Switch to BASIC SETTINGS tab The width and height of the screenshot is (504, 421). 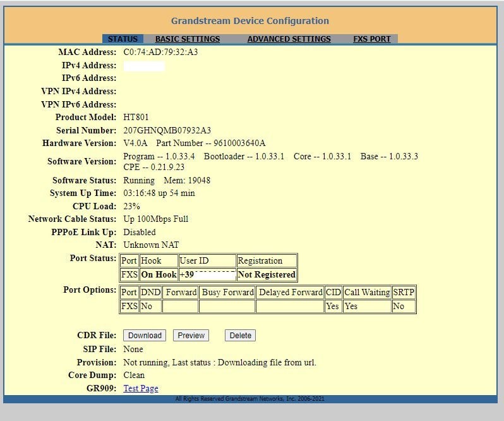pos(188,39)
